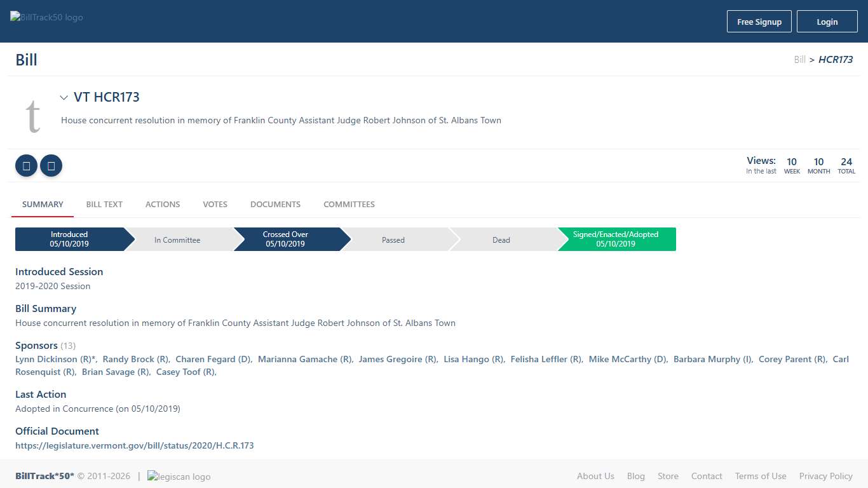This screenshot has height=488, width=868.
Task: Open the Privacy Policy footer link
Action: [825, 477]
